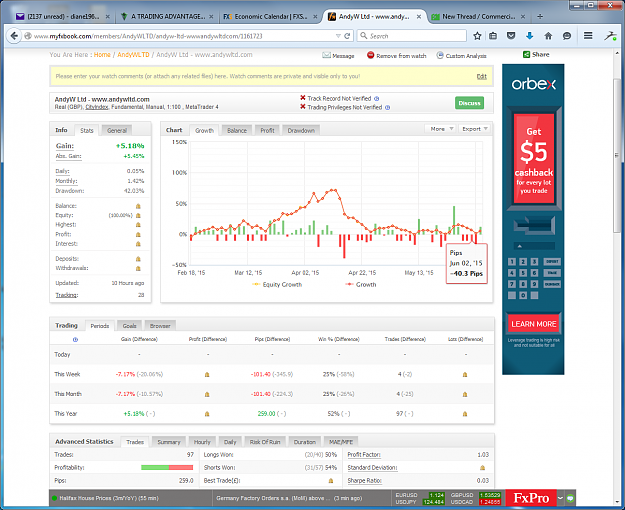Click Halifax House Prices news item
The height and width of the screenshot is (510, 625).
pyautogui.click(x=108, y=498)
